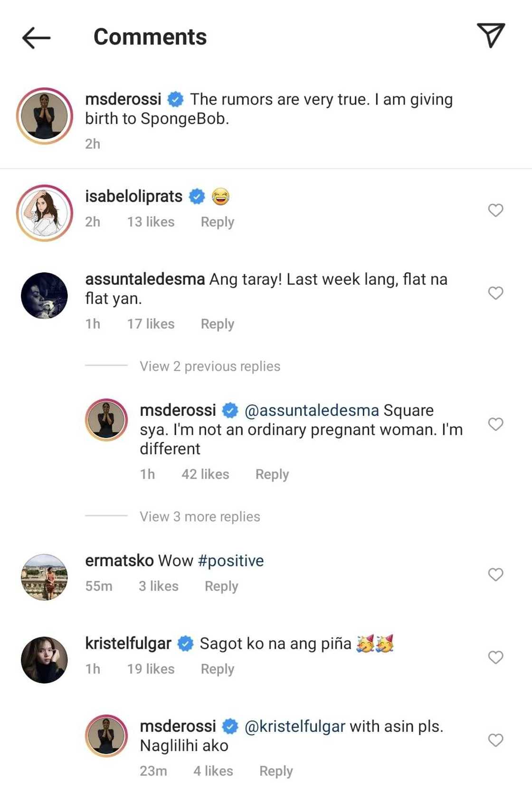532x807 pixels.
Task: Tap the back arrow icon
Action: (36, 38)
